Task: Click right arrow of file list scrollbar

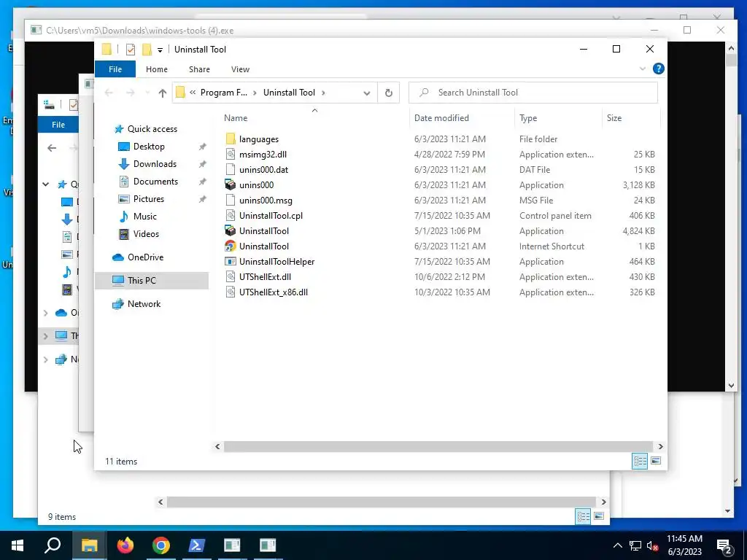Action: (x=660, y=447)
